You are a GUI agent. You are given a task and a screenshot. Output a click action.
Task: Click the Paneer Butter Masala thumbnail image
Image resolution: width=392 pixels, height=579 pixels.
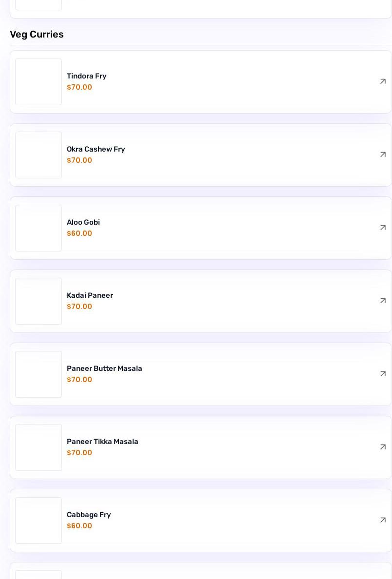39,374
